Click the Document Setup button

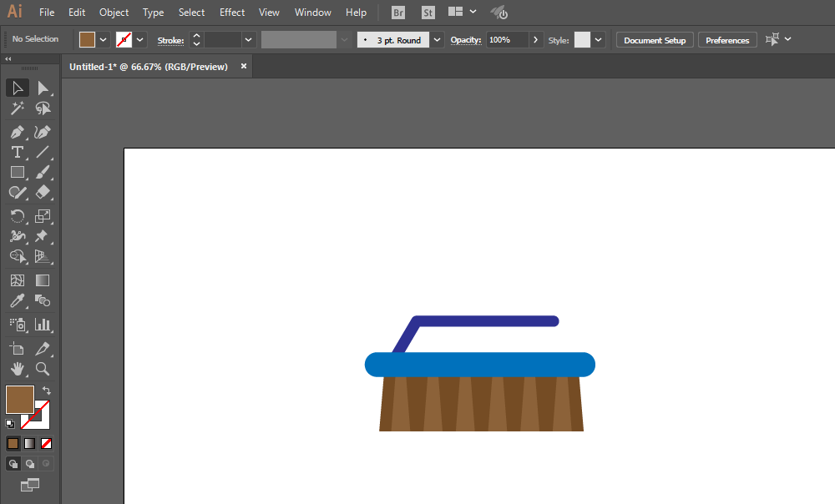coord(655,40)
